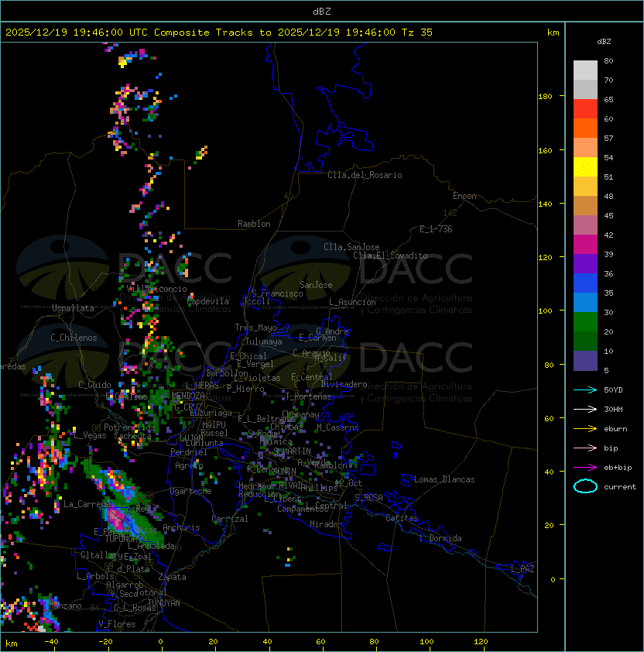This screenshot has height=652, width=644.
Task: Click the 'L_Vegas' map label
Action: pos(90,435)
